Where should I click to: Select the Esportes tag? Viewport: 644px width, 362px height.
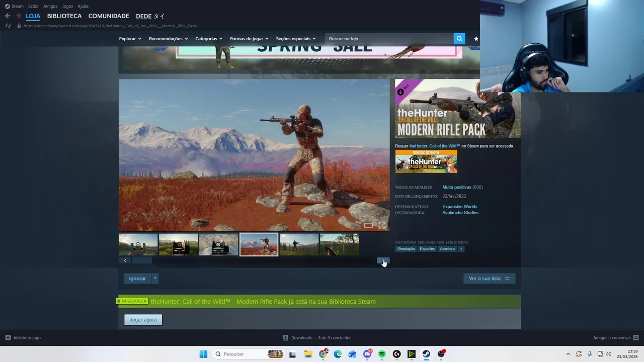click(427, 249)
